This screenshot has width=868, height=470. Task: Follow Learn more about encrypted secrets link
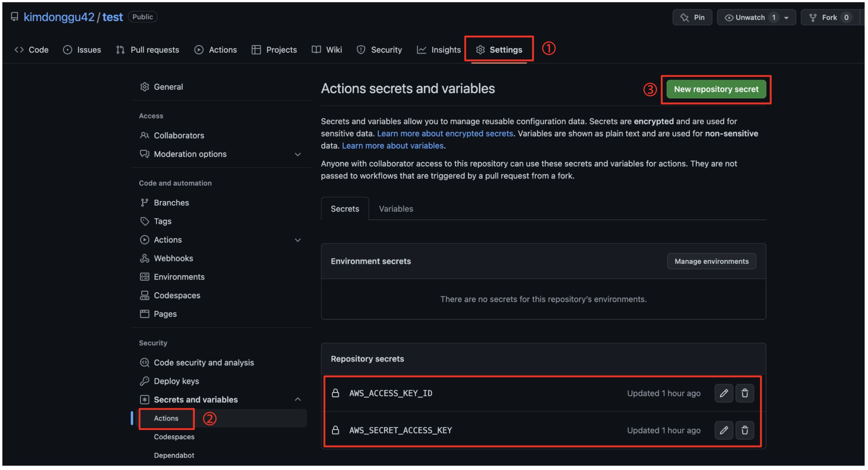pyautogui.click(x=445, y=134)
